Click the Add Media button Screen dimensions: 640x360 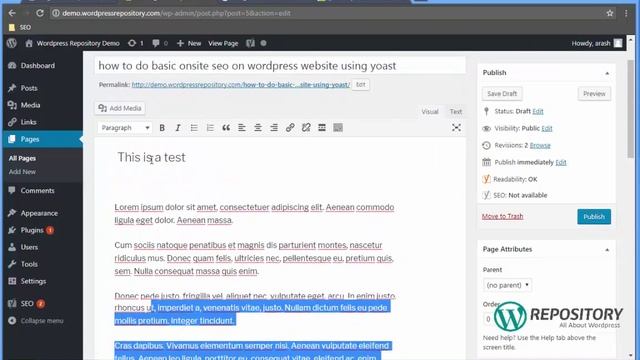(x=120, y=108)
